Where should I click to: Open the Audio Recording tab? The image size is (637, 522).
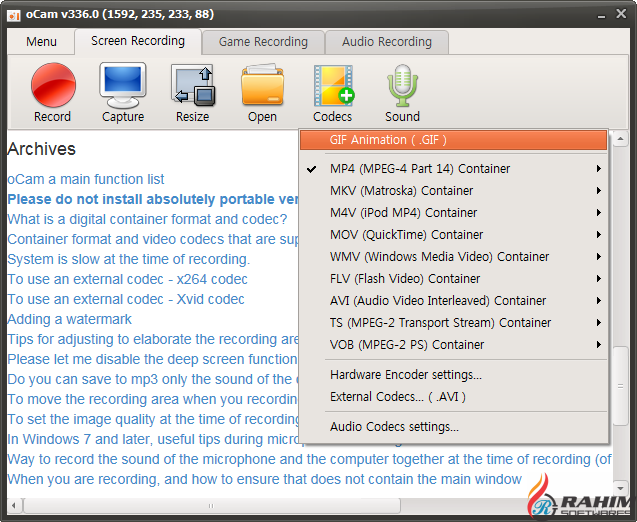pos(387,41)
